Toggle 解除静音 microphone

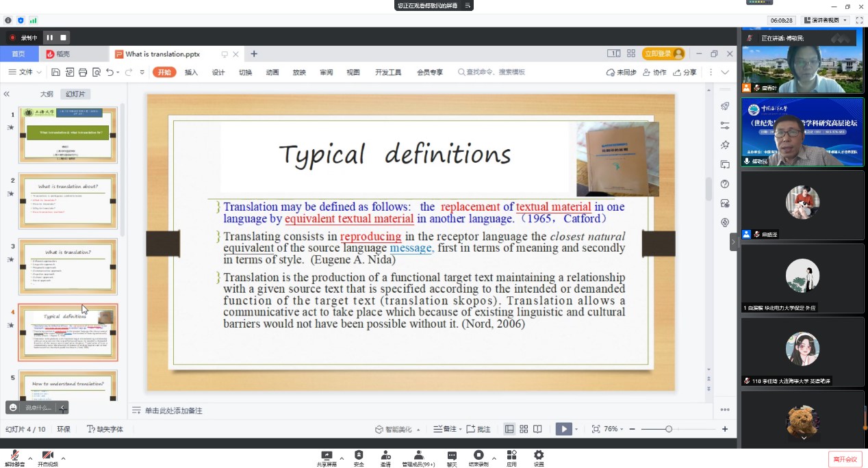pos(13,458)
